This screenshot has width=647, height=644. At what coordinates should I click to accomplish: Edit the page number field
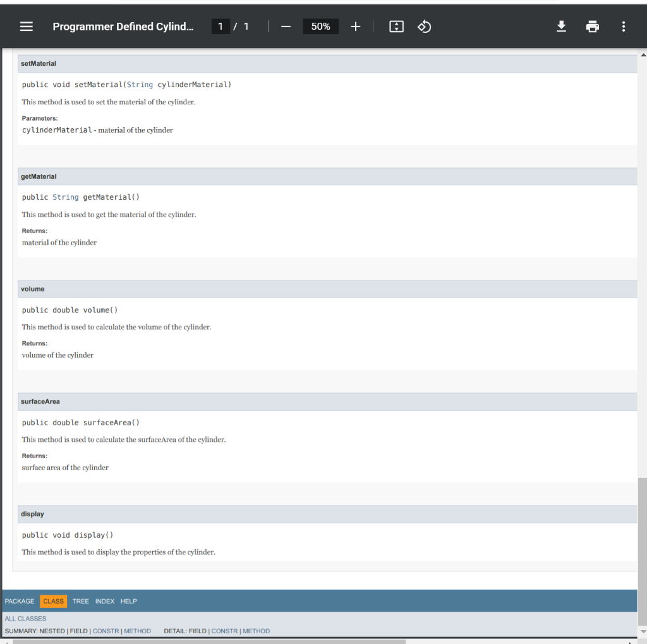220,26
